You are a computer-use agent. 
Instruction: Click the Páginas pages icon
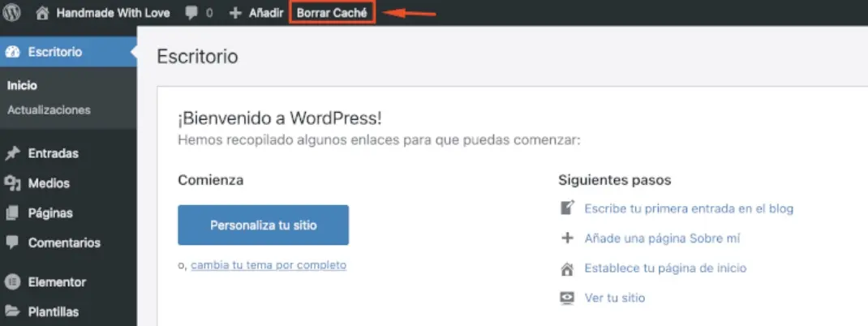[x=13, y=213]
